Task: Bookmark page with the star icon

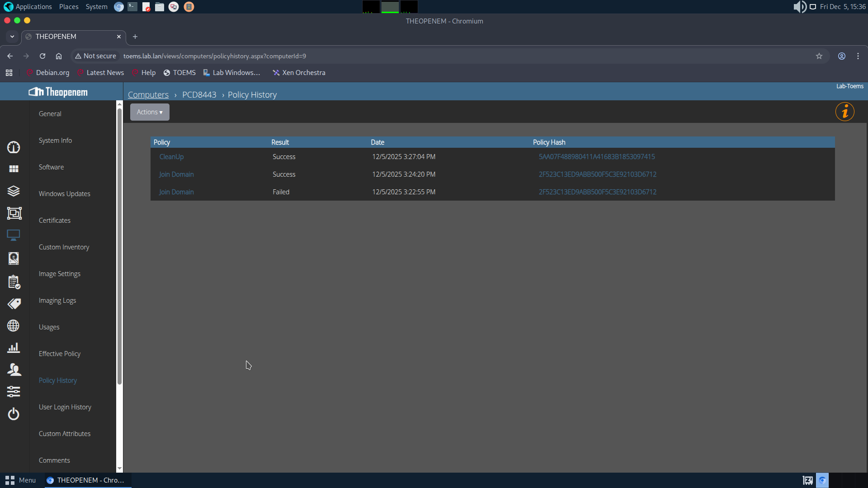Action: click(x=819, y=56)
